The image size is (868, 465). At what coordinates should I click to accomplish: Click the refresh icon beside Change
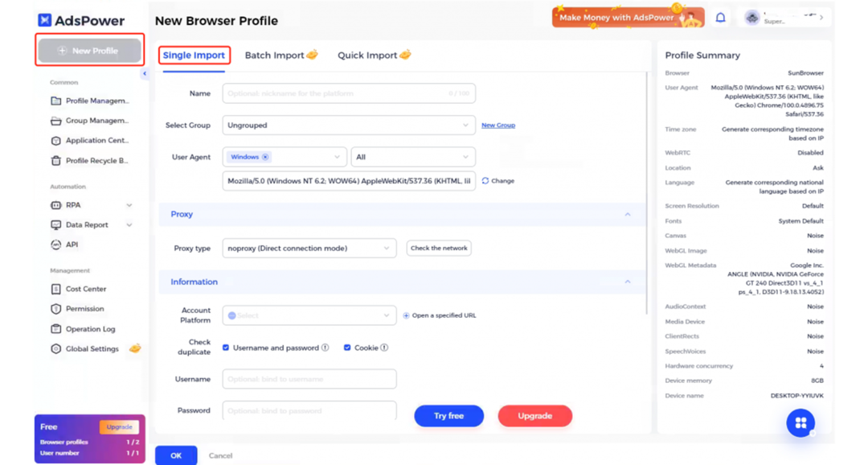click(x=485, y=181)
